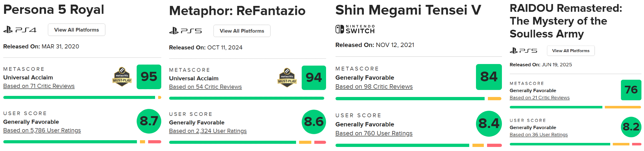Image resolution: width=644 pixels, height=151 pixels.
Task: Click the 94 metascore box for Metaphor
Action: (x=314, y=78)
